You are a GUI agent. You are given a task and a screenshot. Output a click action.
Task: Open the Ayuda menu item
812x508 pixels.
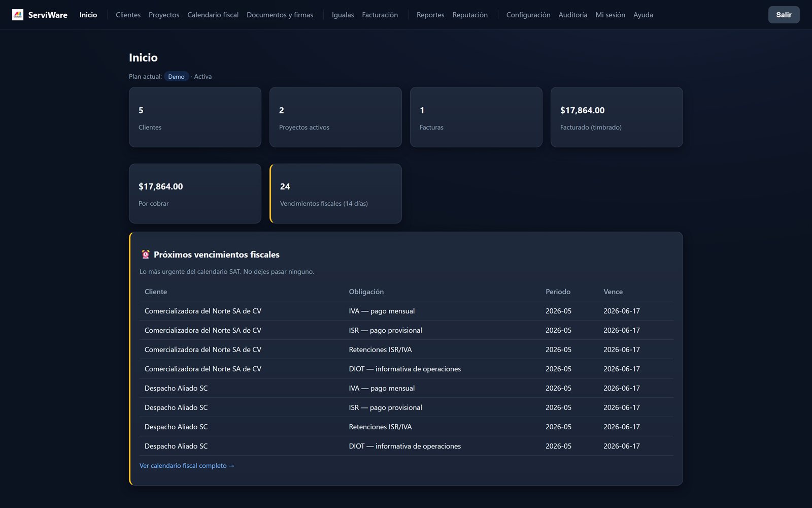tap(643, 15)
